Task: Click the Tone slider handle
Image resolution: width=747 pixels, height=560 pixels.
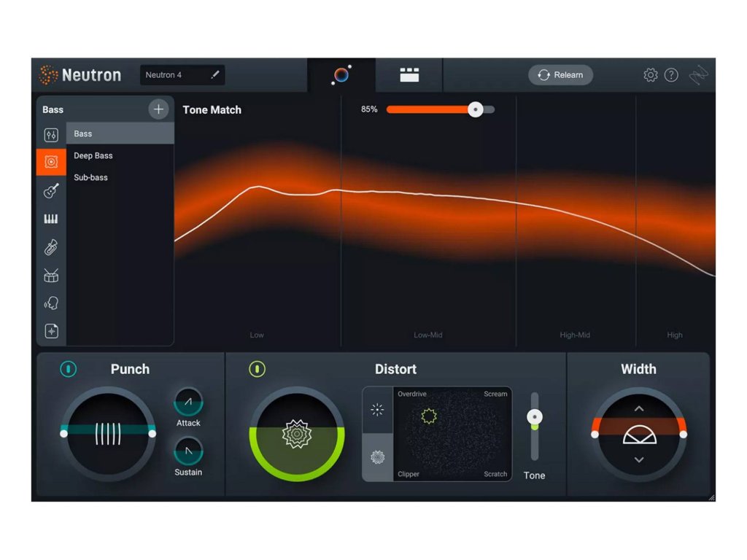Action: (535, 417)
